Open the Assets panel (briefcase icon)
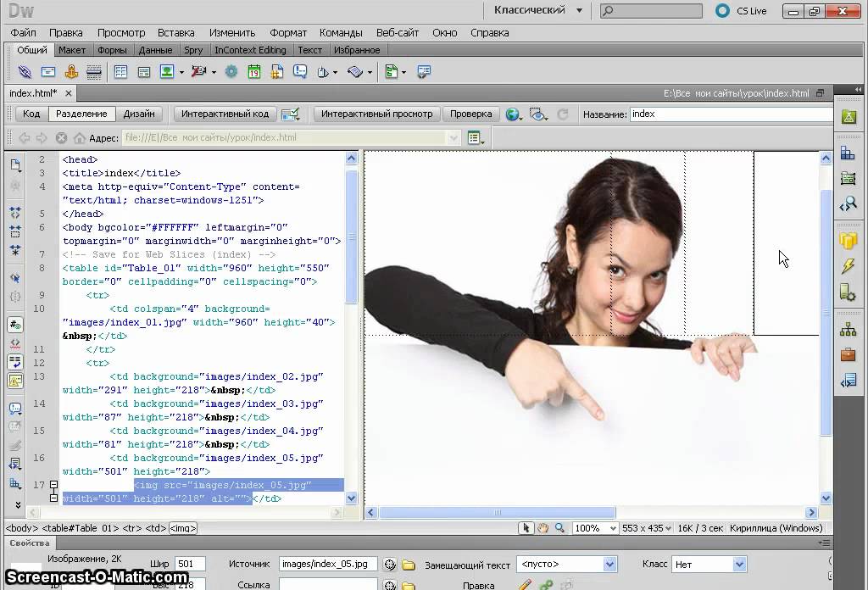 click(x=848, y=354)
